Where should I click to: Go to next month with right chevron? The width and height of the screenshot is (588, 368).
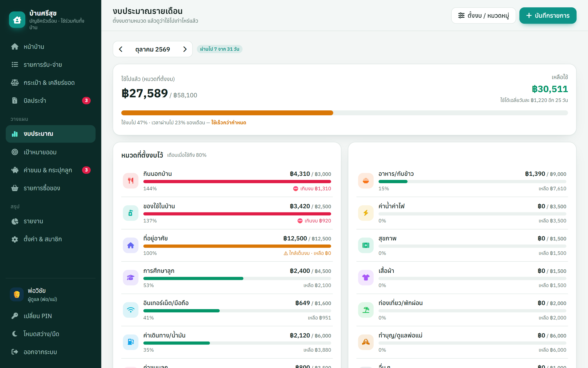(x=185, y=49)
